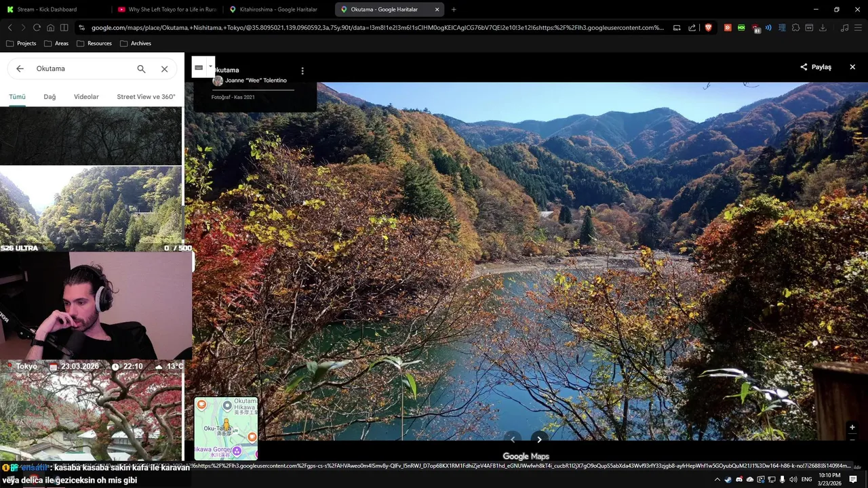The height and width of the screenshot is (488, 868).
Task: Open the browser hamburger menu
Action: pos(858,28)
